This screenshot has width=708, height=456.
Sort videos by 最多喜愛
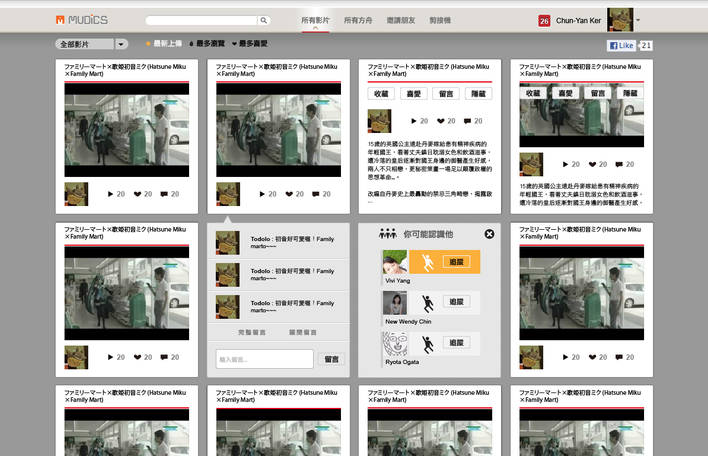click(250, 44)
